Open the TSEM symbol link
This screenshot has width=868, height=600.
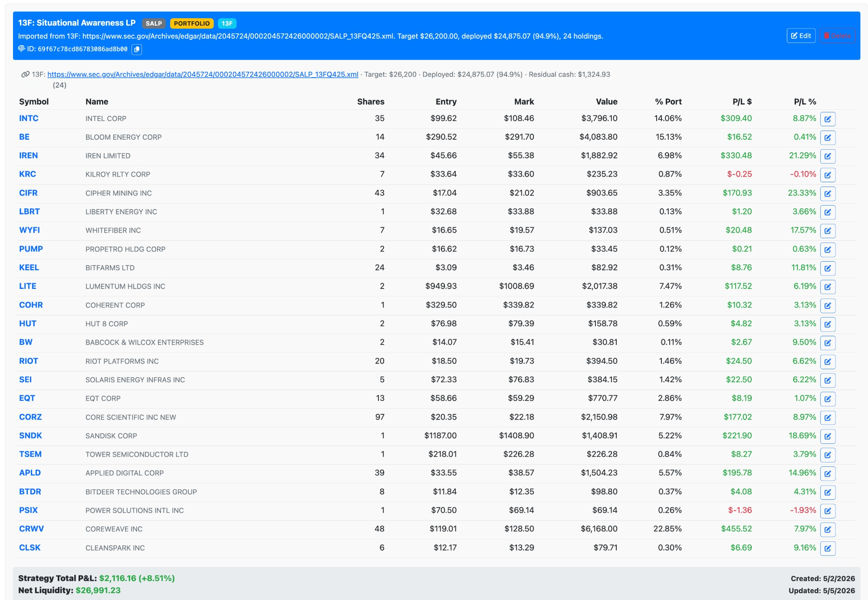point(30,454)
